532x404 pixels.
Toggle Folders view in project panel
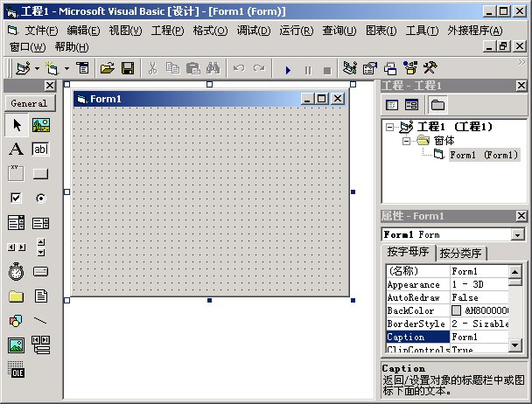[x=437, y=105]
